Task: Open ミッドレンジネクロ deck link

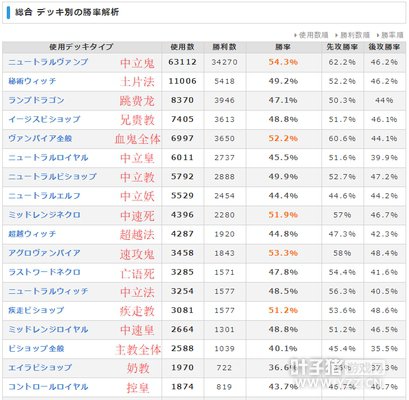Action: tap(44, 215)
